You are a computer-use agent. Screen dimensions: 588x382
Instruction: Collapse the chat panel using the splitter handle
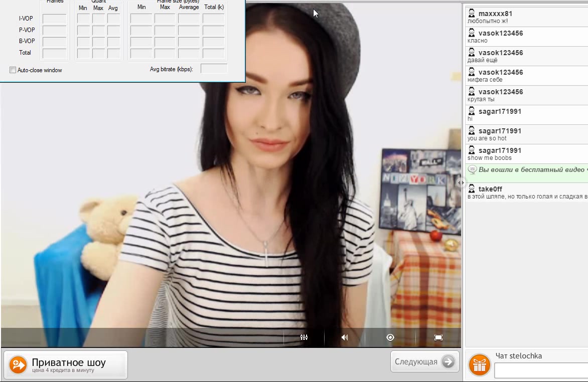[462, 183]
